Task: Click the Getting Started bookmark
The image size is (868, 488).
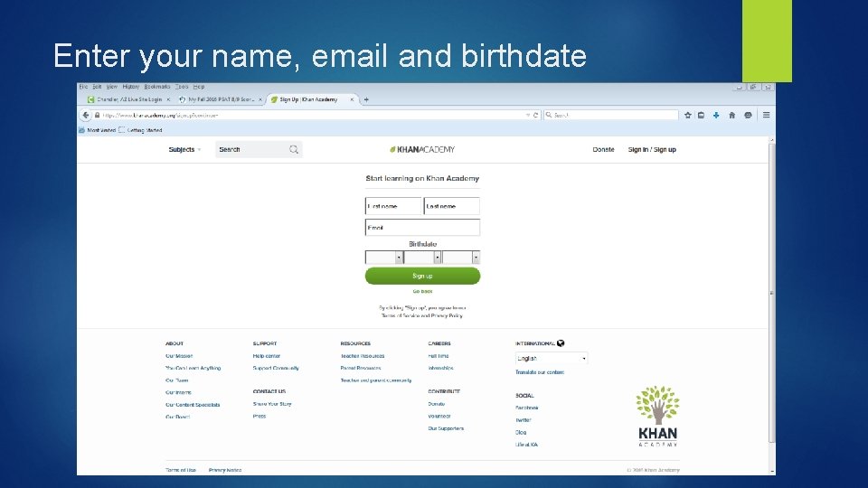Action: click(x=141, y=130)
